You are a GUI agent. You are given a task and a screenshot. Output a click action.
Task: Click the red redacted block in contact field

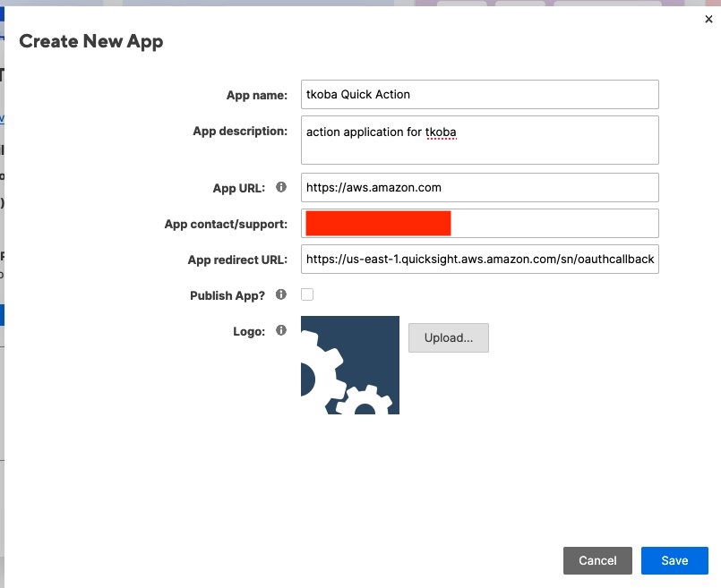coord(377,223)
